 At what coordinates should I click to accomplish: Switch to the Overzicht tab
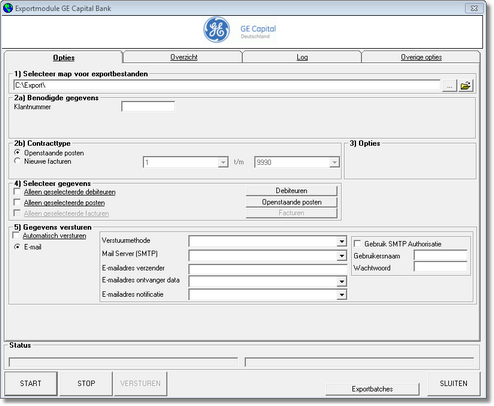pos(184,57)
